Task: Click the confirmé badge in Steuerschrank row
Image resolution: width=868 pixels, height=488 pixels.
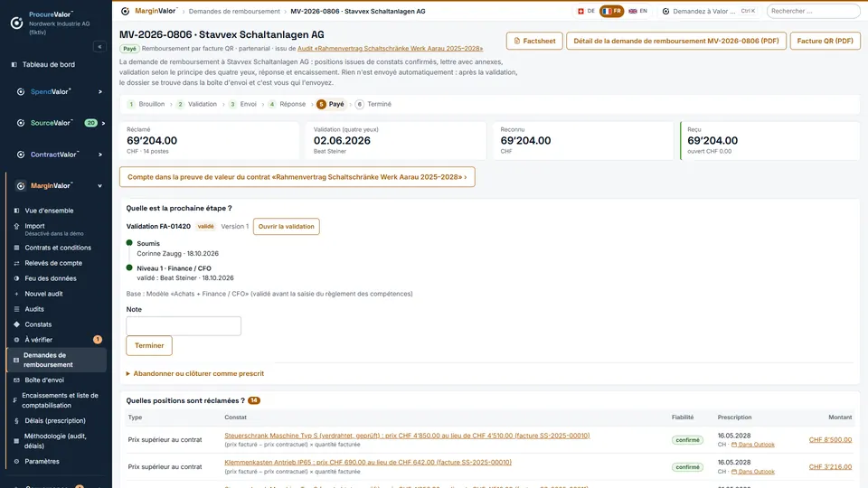Action: coord(687,440)
